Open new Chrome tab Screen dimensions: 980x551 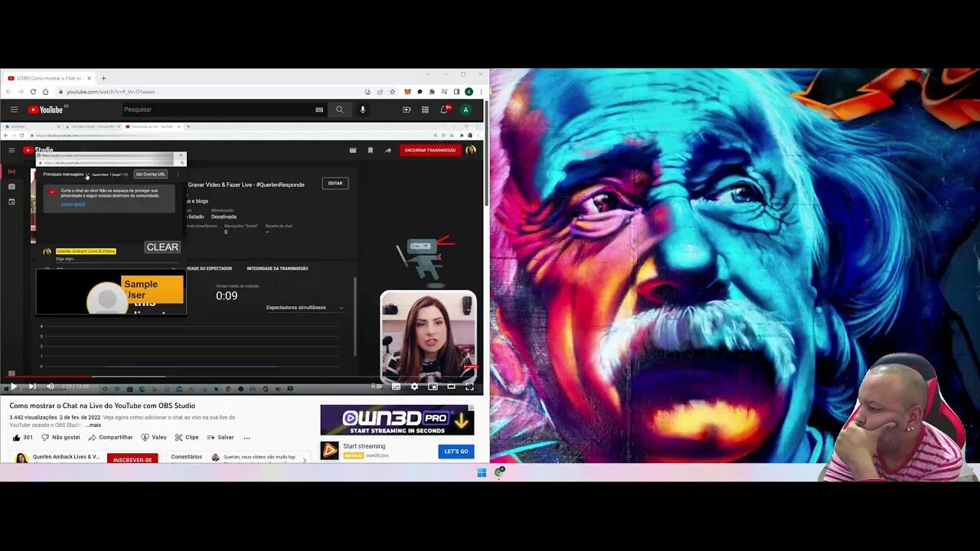coord(103,78)
